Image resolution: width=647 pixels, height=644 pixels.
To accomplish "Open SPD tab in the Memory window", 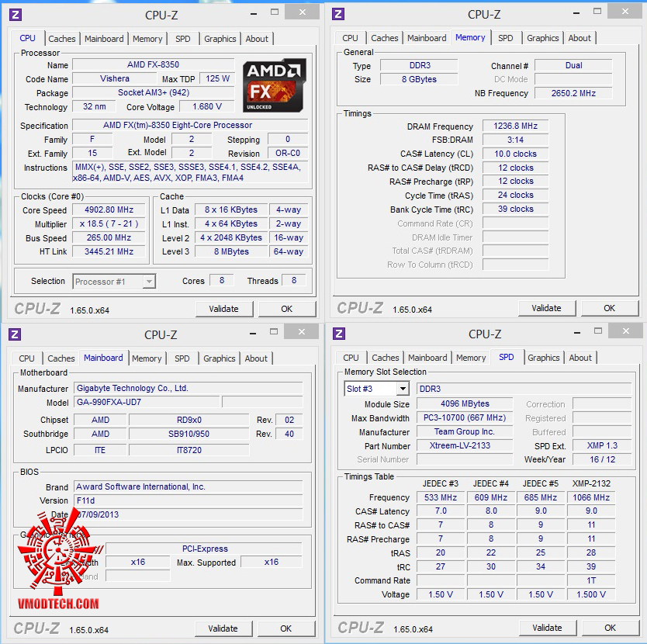I will tap(506, 38).
